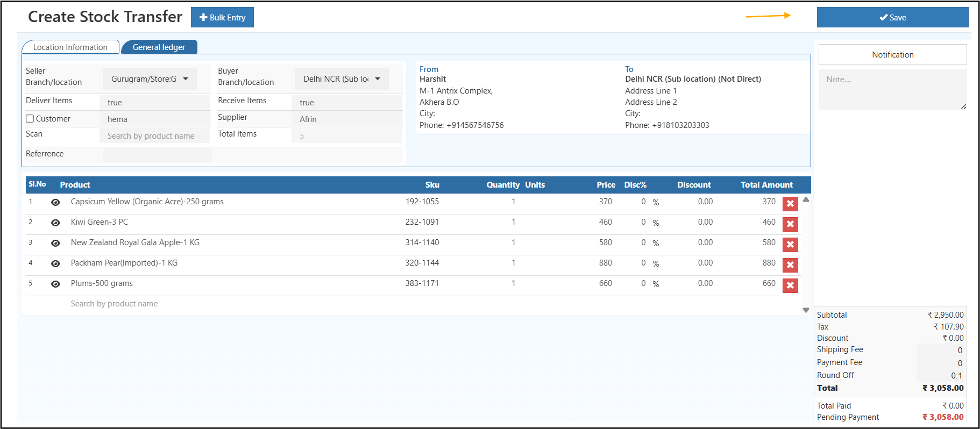Screen dimensions: 980x429
Task: Click the Product column header
Action: click(75, 185)
